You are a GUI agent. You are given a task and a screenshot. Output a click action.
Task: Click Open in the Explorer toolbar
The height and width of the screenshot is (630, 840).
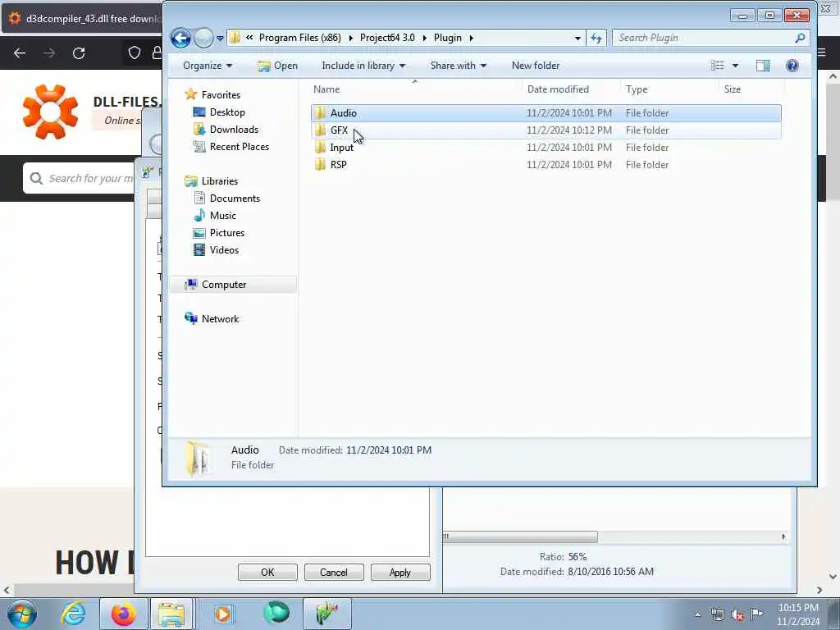277,66
